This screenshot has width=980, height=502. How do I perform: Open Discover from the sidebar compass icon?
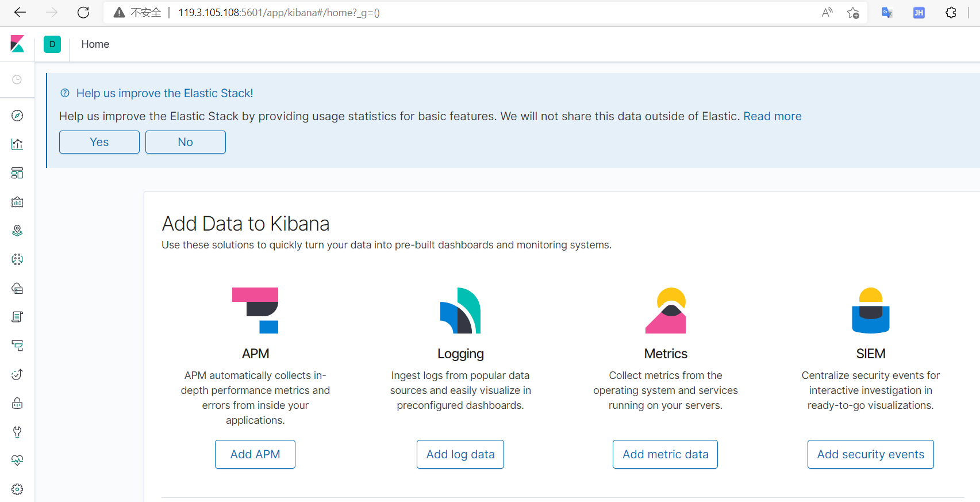[x=17, y=116]
